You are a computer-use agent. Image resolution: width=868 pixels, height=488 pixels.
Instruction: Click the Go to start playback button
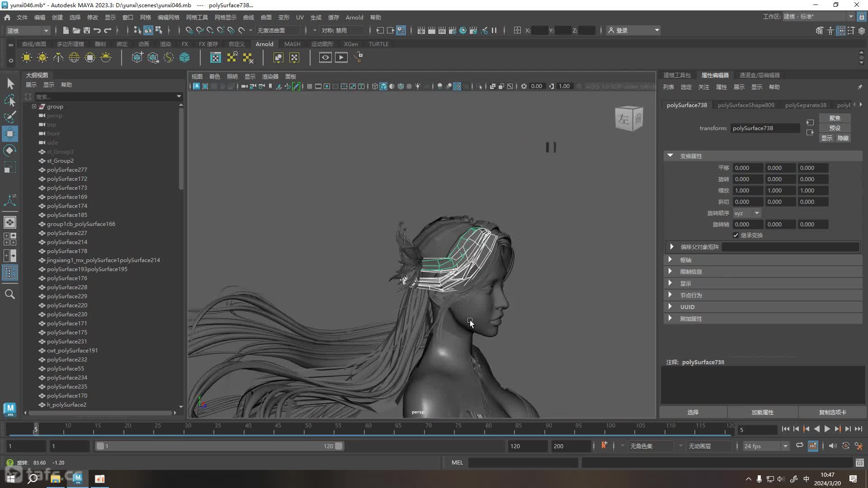pos(785,429)
